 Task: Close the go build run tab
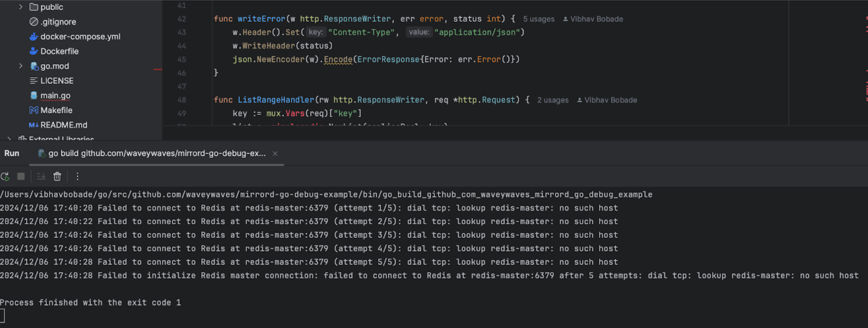tap(275, 154)
